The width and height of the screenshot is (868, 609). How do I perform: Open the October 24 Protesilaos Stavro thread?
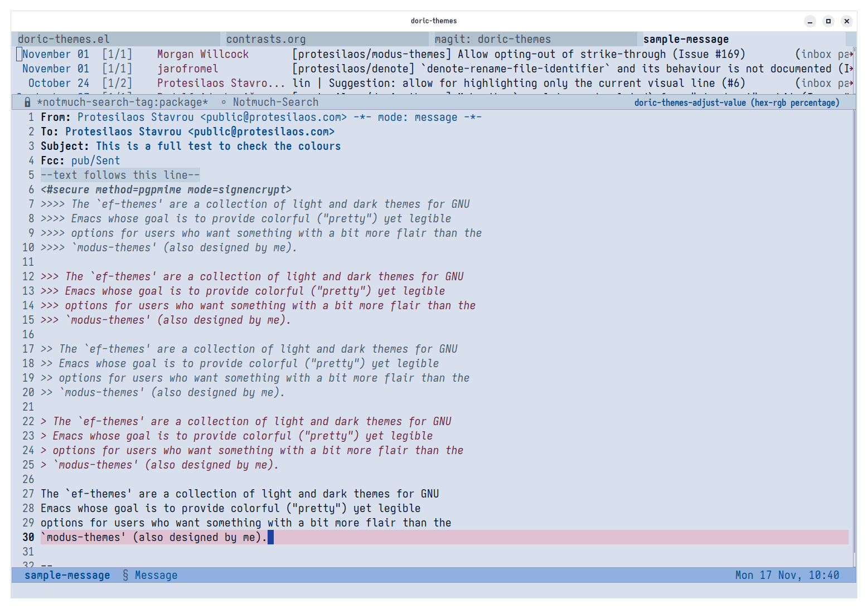(x=220, y=83)
